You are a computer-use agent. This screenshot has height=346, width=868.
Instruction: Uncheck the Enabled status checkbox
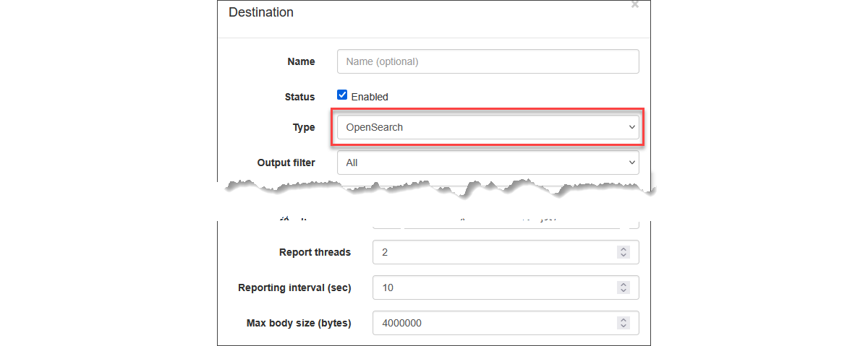point(343,95)
